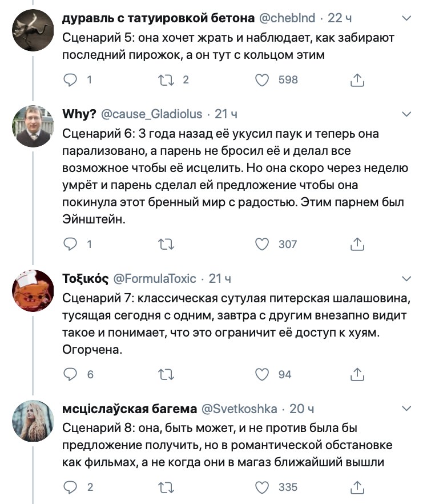The image size is (423, 504).
Task: Share the Сценарий 5 tweet
Action: [357, 81]
